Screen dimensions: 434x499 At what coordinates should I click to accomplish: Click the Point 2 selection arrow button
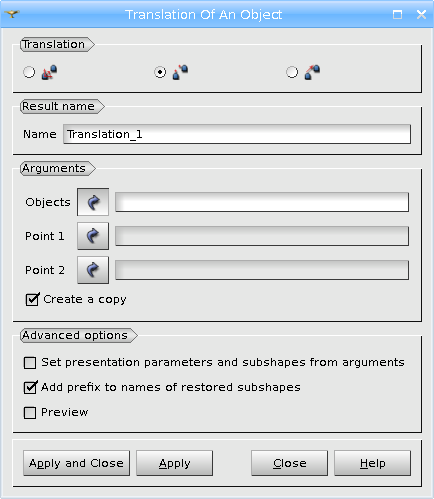pyautogui.click(x=93, y=270)
